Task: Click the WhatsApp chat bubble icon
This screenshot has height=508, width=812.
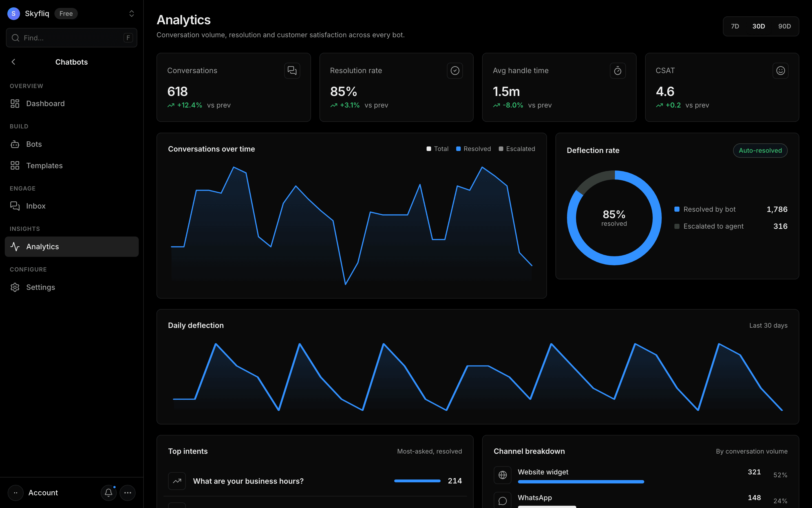Action: [x=502, y=501]
